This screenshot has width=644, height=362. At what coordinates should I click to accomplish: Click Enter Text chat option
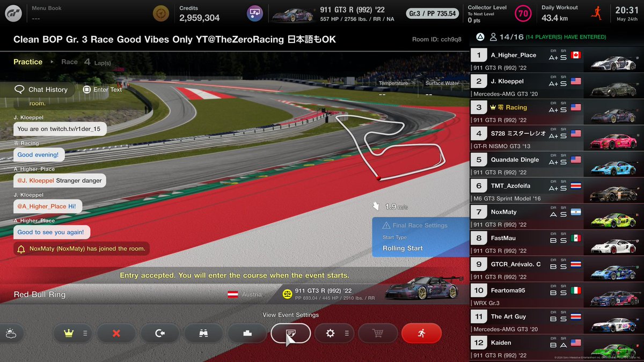[103, 90]
